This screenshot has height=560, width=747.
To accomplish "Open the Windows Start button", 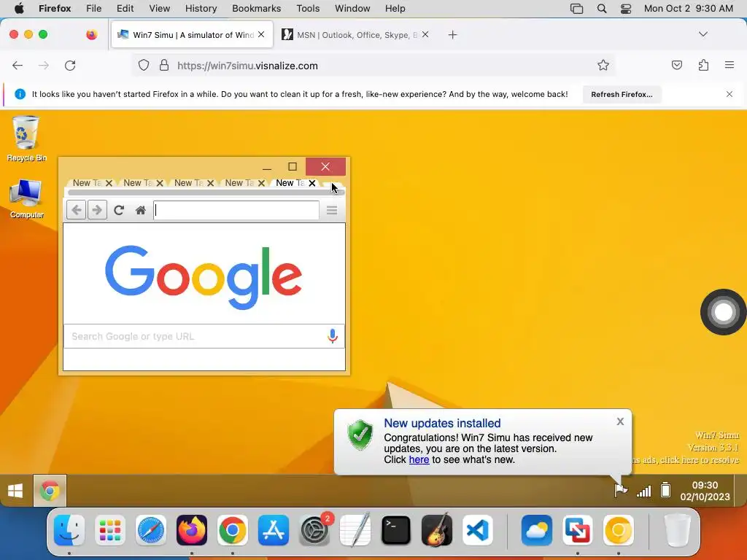I will (x=15, y=491).
